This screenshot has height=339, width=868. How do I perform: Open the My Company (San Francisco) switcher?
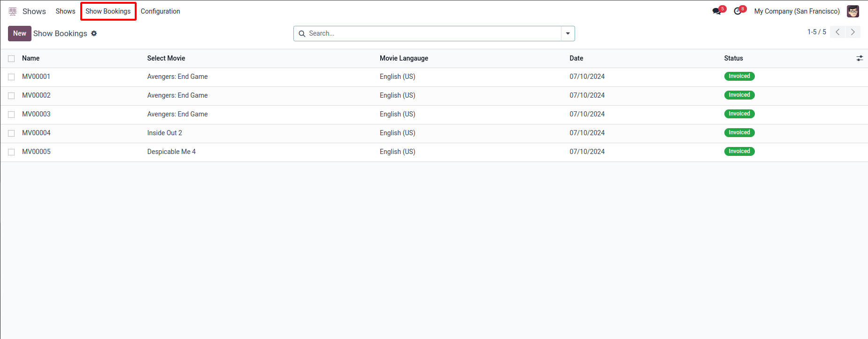coord(797,11)
